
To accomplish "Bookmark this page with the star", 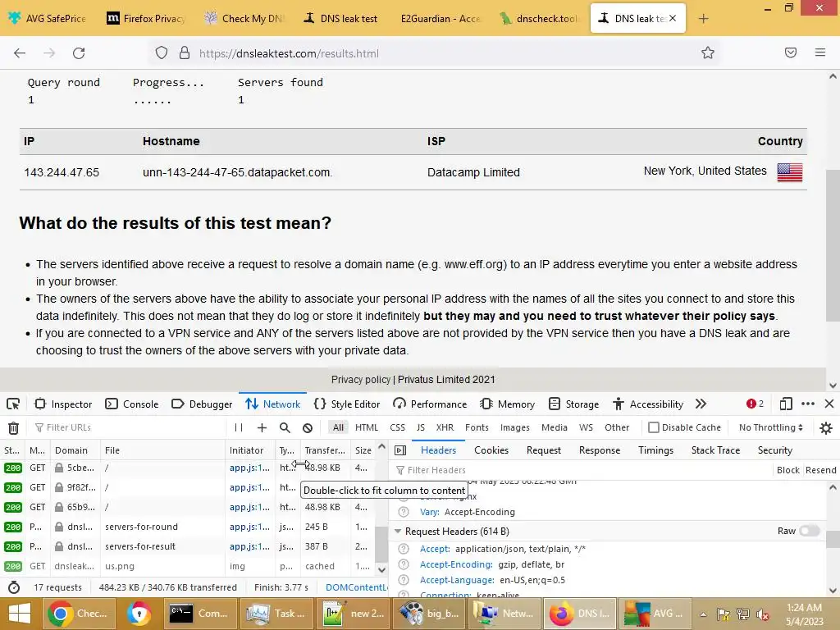I will 708,53.
